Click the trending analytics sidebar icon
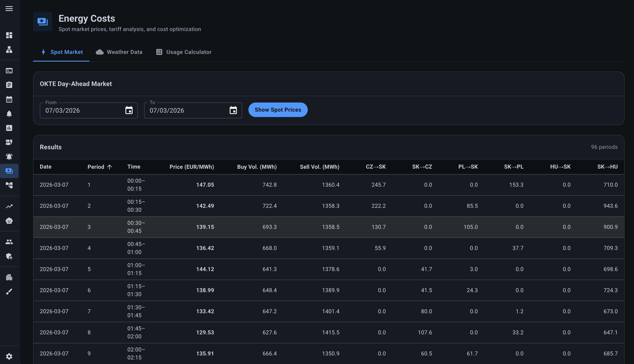The width and height of the screenshot is (634, 364). [9, 206]
